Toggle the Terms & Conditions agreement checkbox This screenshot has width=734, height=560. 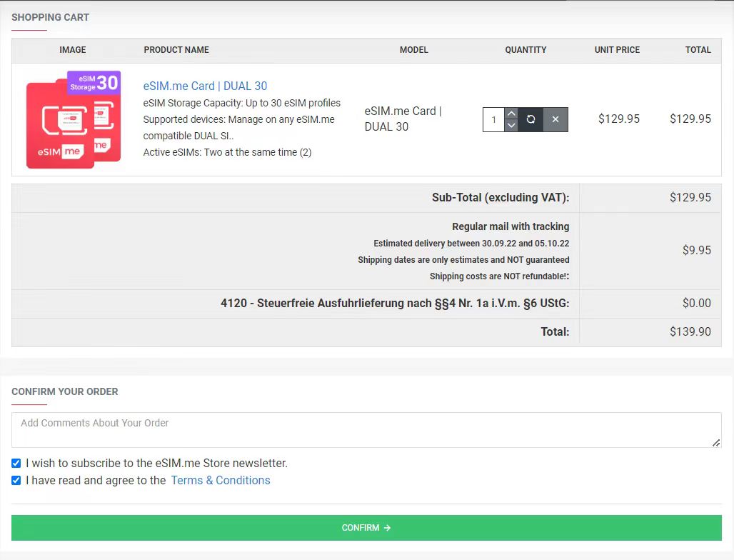(x=16, y=480)
